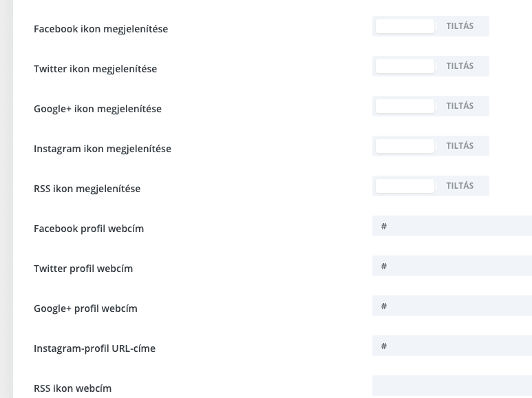Click the 'Twitter ikon megjelenítése' label text
532x398 pixels.
tap(96, 69)
